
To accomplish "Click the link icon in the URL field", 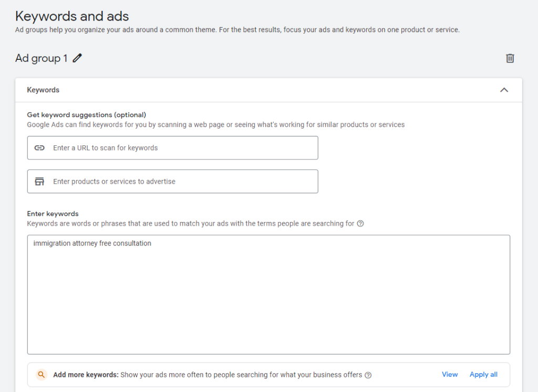I will point(39,148).
